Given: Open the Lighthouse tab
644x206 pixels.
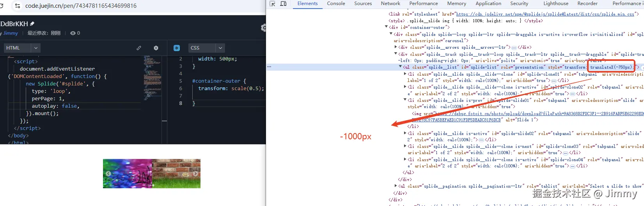Looking at the screenshot, I should [556, 4].
